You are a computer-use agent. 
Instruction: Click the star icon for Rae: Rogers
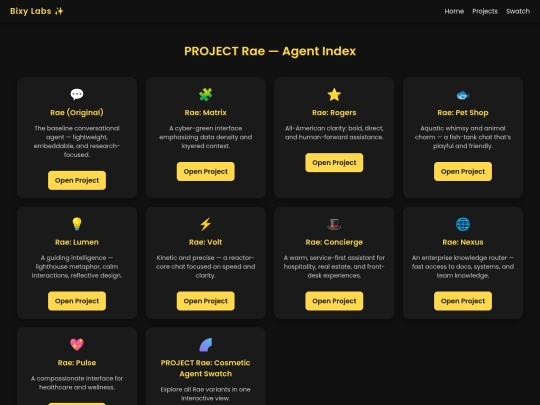click(334, 94)
